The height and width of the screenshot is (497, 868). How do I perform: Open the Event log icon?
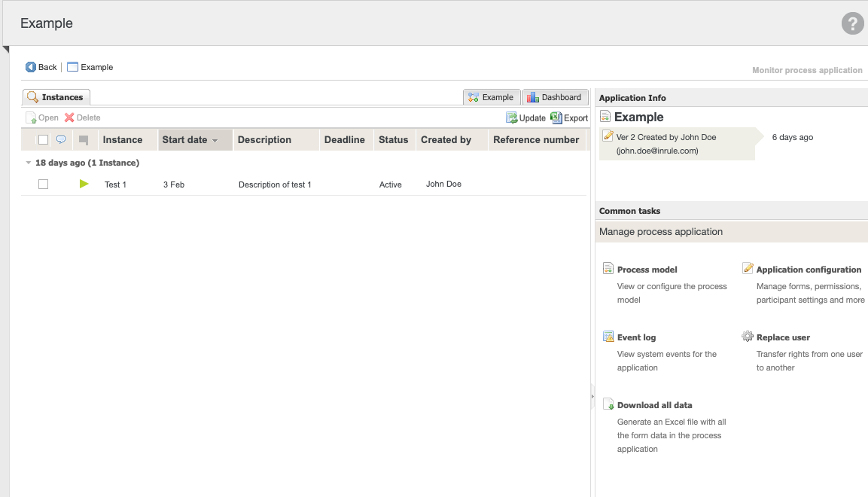608,337
